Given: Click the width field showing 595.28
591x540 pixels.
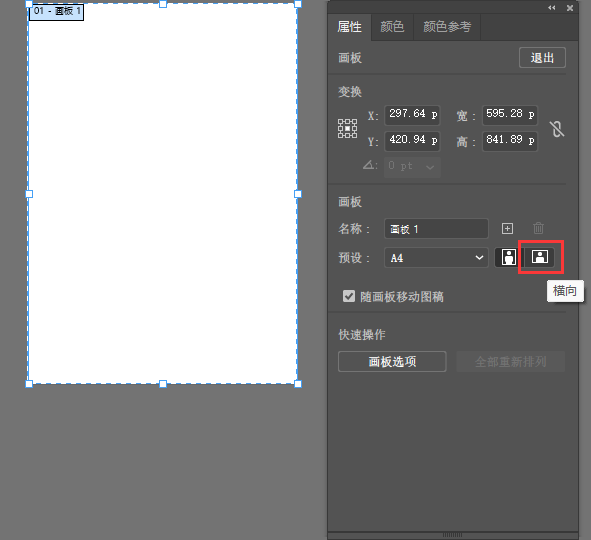Looking at the screenshot, I should pyautogui.click(x=510, y=114).
